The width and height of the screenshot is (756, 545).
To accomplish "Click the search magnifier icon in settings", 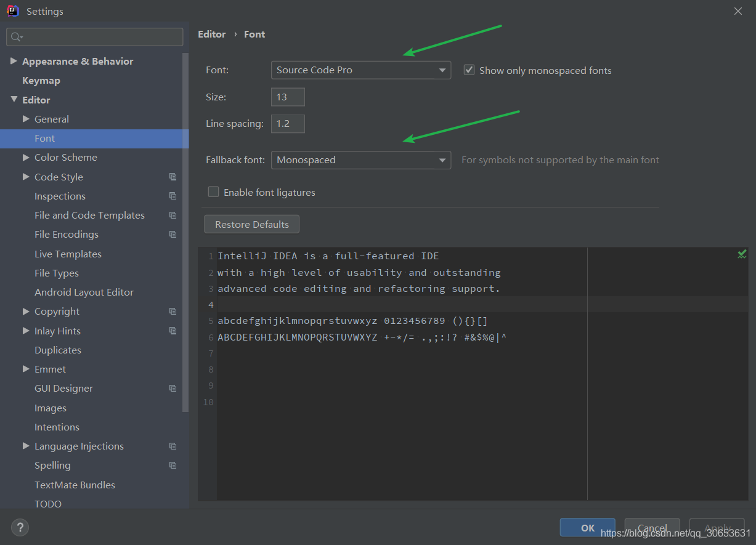I will 16,37.
